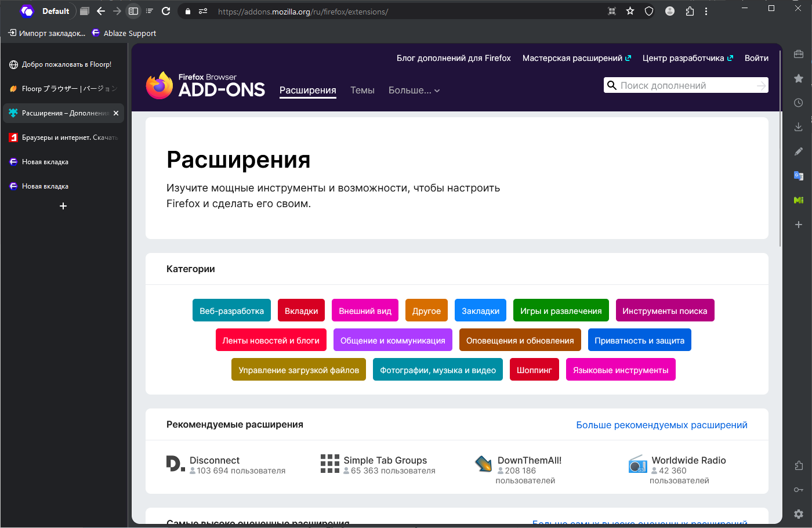The image size is (812, 528).
Task: Open the Внешний вид category
Action: click(365, 310)
